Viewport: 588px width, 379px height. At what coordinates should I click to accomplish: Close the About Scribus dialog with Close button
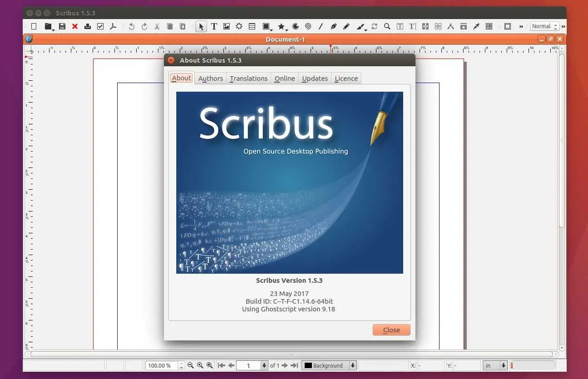(x=391, y=330)
